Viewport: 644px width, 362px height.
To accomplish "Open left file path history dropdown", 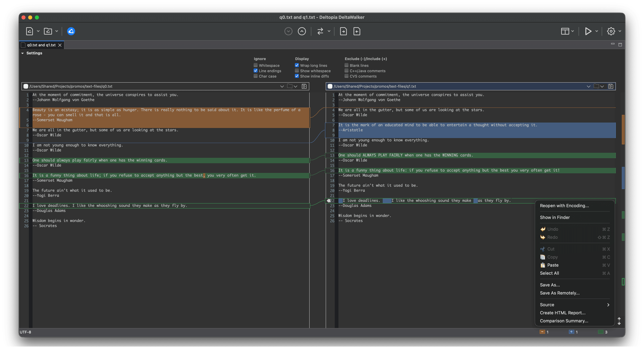I will tap(282, 86).
